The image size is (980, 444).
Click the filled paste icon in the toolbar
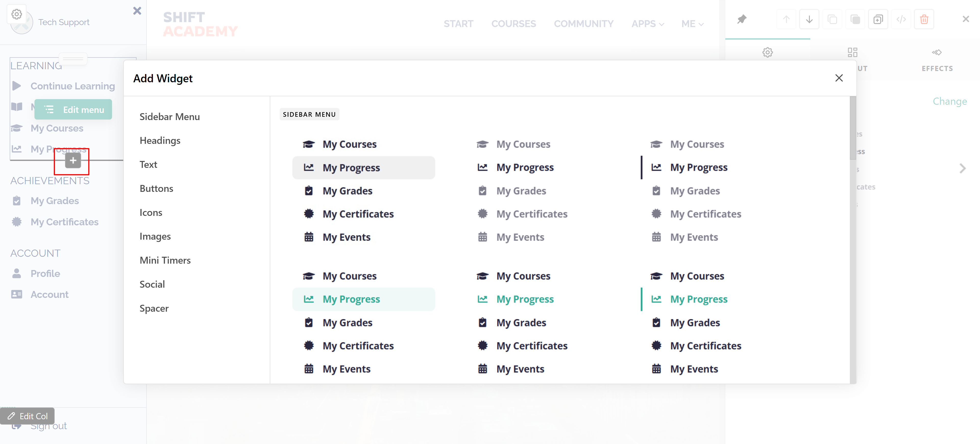click(855, 19)
